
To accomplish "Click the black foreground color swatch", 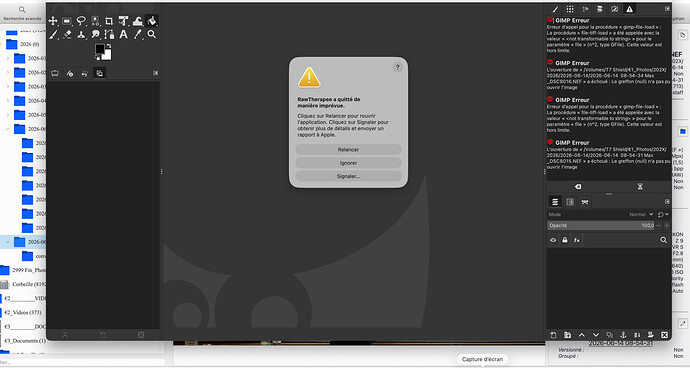I will pos(100,49).
